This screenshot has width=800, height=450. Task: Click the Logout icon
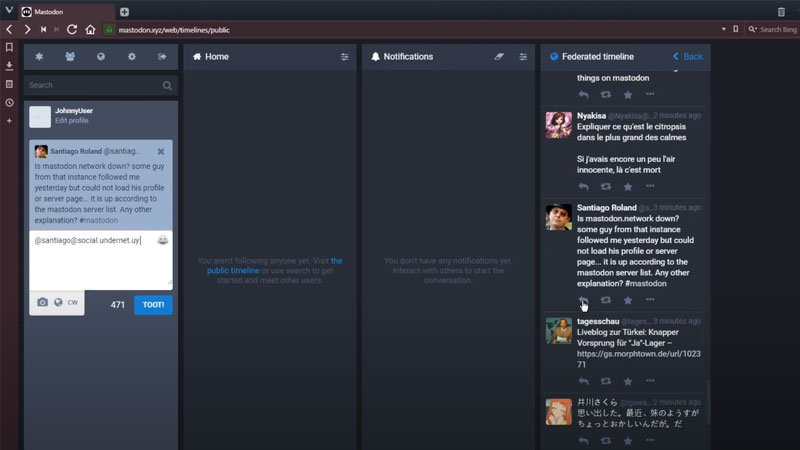(162, 57)
